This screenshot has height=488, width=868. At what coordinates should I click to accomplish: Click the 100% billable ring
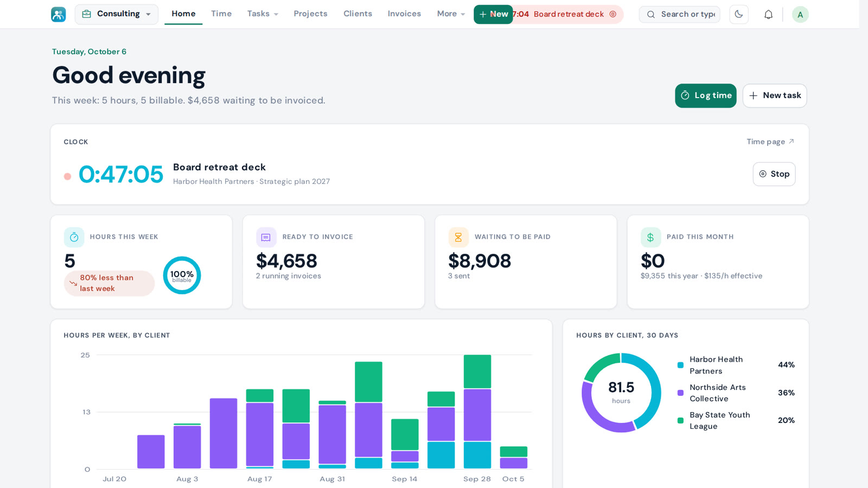click(182, 275)
